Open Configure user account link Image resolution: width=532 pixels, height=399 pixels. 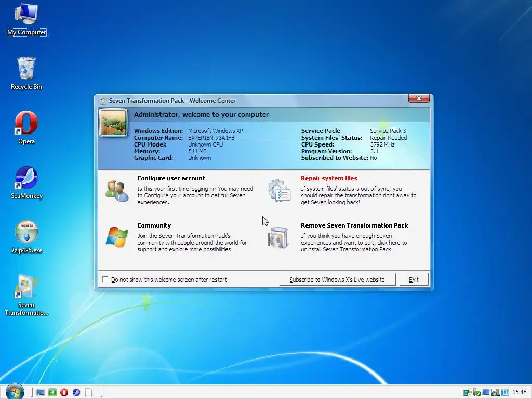(171, 178)
